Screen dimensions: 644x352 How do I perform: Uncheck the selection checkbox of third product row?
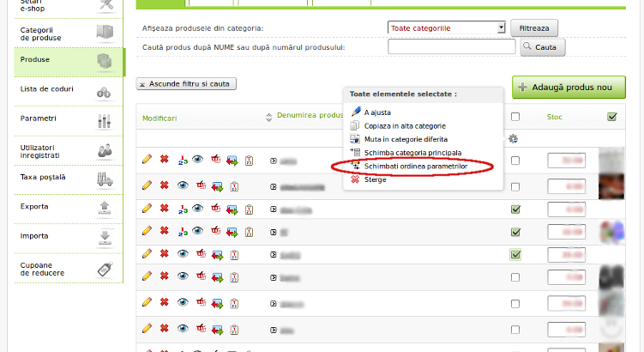[515, 209]
